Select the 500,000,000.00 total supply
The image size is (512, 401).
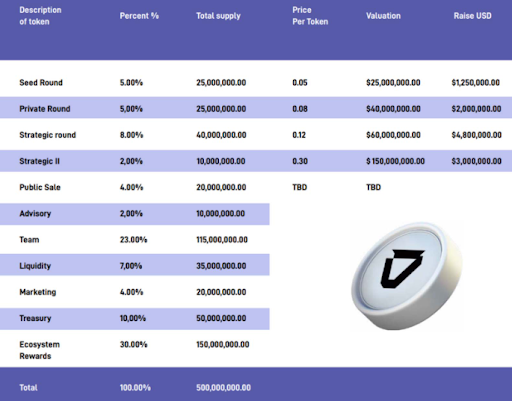coord(223,388)
